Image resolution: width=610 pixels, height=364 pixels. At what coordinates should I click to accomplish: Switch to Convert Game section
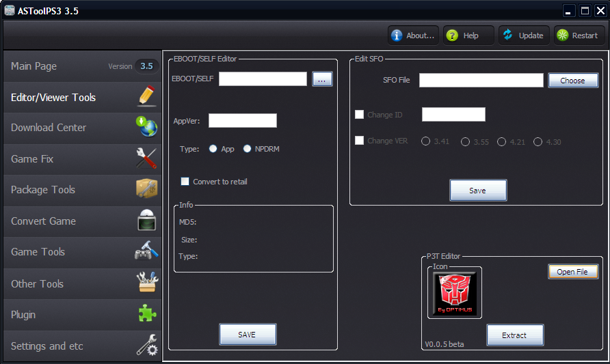click(83, 221)
